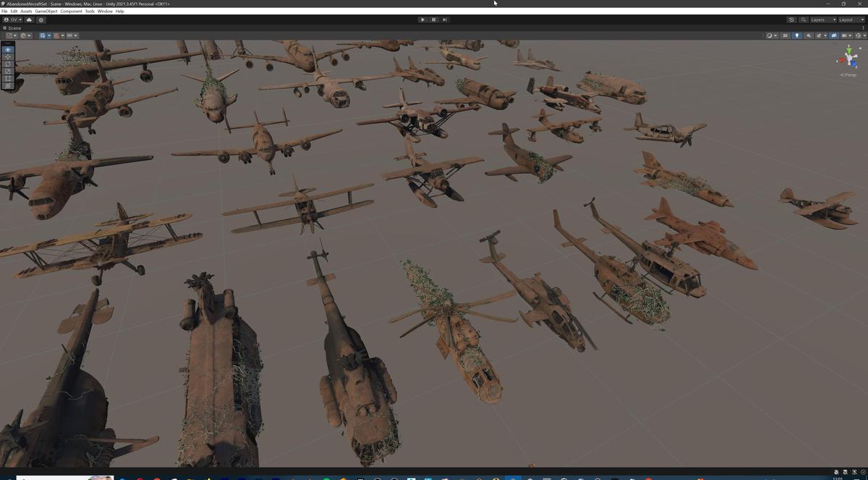
Task: Toggle hidden objects visibility button
Action: pyautogui.click(x=834, y=35)
